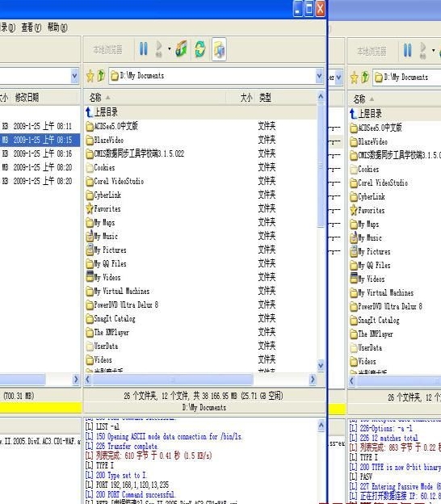Click the 本地浏览器 label in front window toolbar
441x504 pixels.
tap(107, 50)
